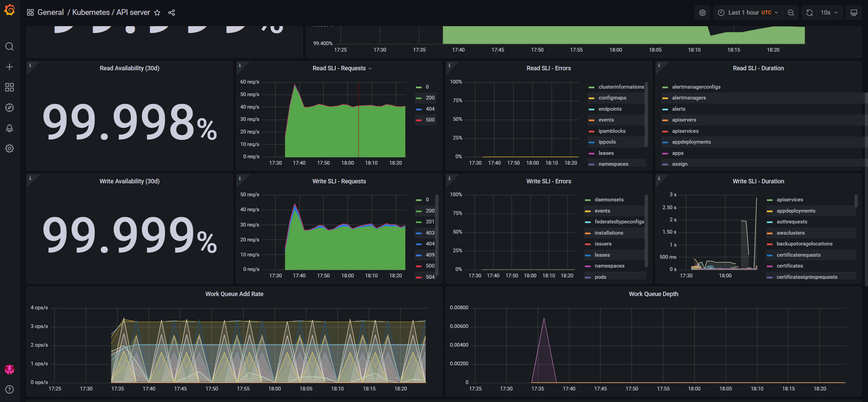Image resolution: width=868 pixels, height=402 pixels.
Task: Click the Read Availability 99.998% value
Action: point(130,122)
